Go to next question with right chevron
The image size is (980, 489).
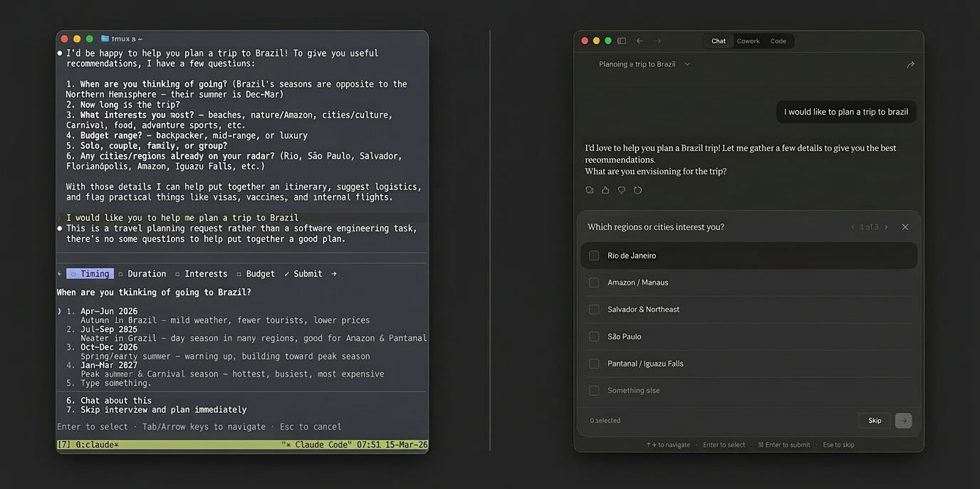click(886, 227)
